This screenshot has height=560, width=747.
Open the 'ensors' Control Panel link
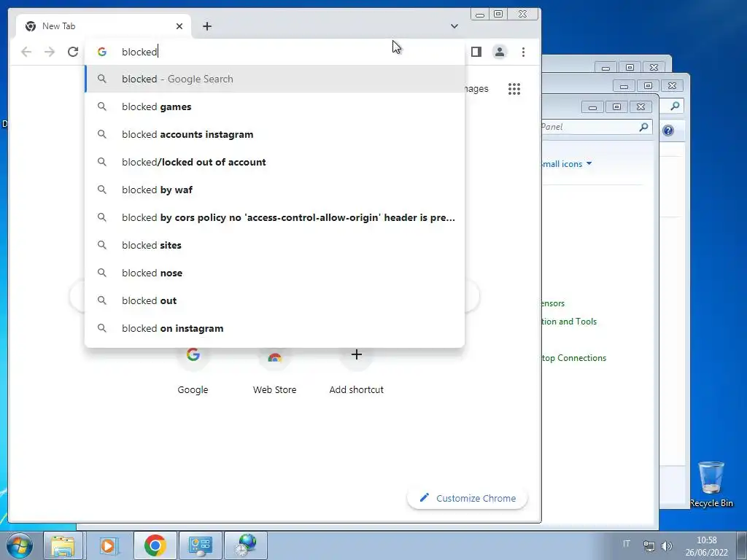(553, 303)
